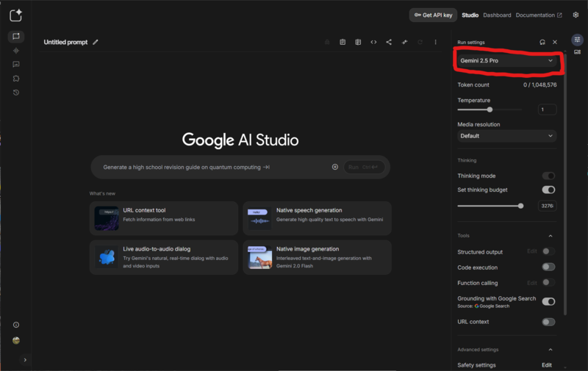This screenshot has width=588, height=371.
Task: Click the Run settings panel scrollbar
Action: click(x=565, y=184)
